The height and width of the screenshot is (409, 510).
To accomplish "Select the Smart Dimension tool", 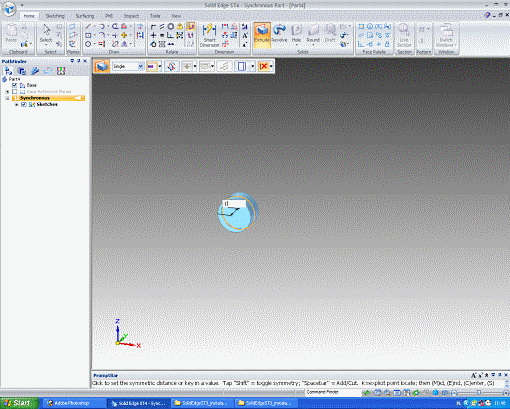I will tap(210, 35).
